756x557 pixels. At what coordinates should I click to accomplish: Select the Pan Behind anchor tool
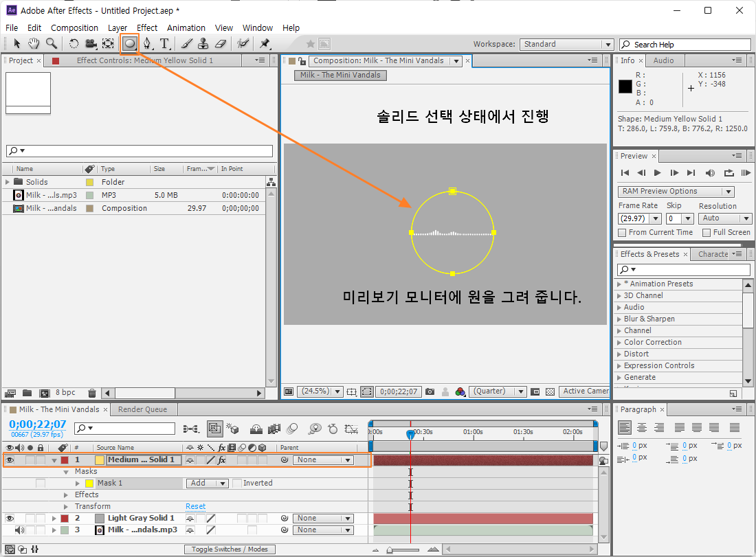point(109,44)
